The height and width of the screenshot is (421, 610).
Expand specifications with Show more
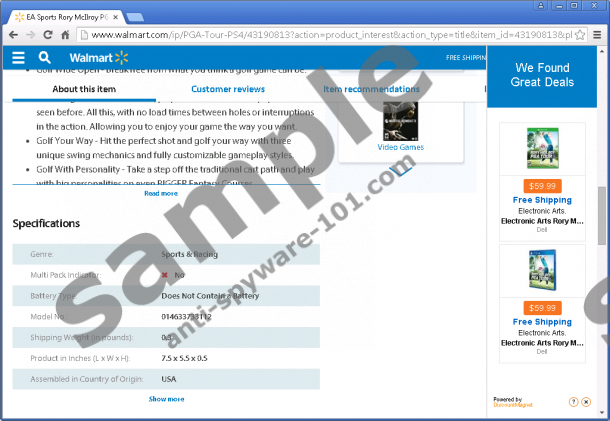tap(166, 398)
